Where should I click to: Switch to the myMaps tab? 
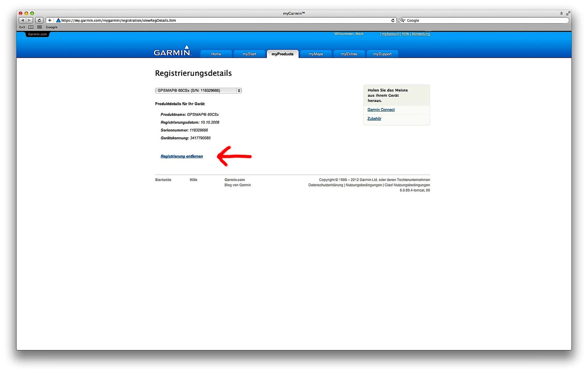[316, 54]
